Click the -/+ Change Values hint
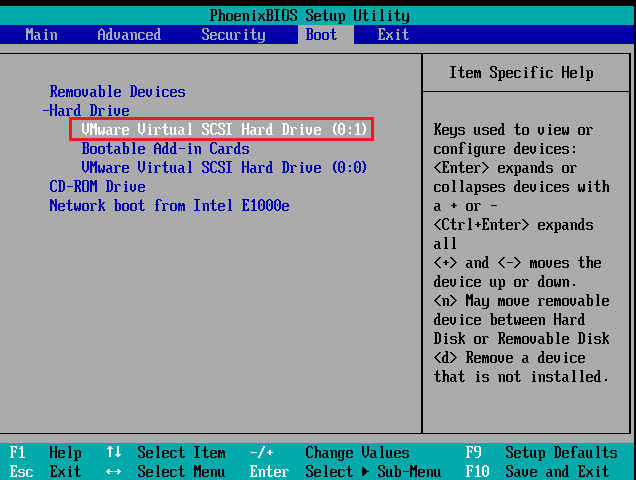The image size is (636, 480). coord(330,453)
